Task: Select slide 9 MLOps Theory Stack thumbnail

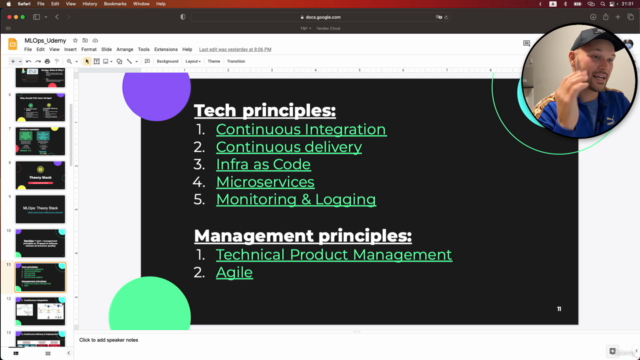Action: click(40, 209)
